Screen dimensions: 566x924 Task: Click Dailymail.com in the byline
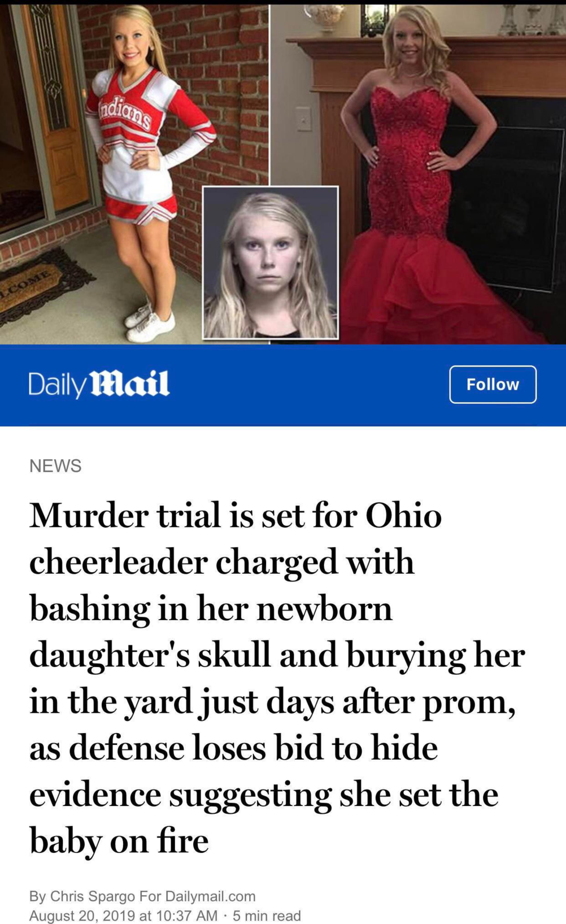(210, 896)
